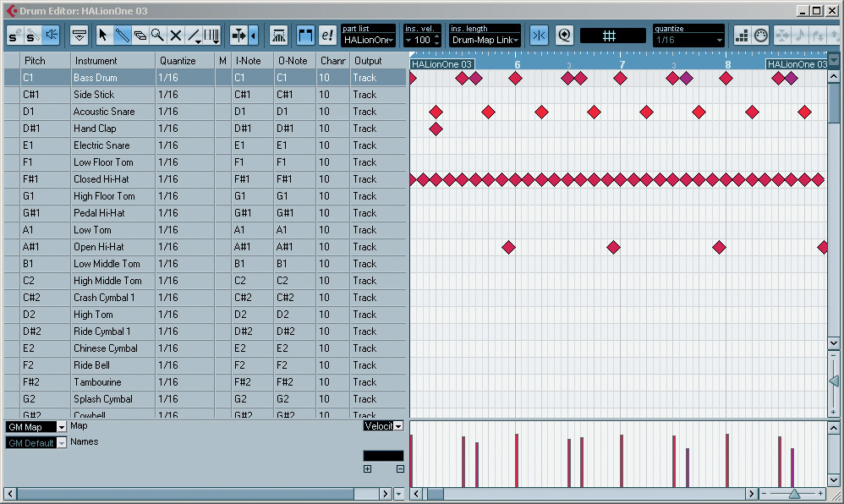This screenshot has width=844, height=504.
Task: Click the Show Info 'e!' icon
Action: click(x=327, y=36)
